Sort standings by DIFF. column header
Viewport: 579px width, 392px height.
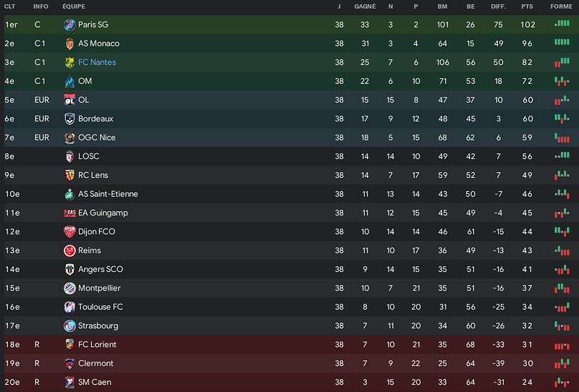click(499, 7)
